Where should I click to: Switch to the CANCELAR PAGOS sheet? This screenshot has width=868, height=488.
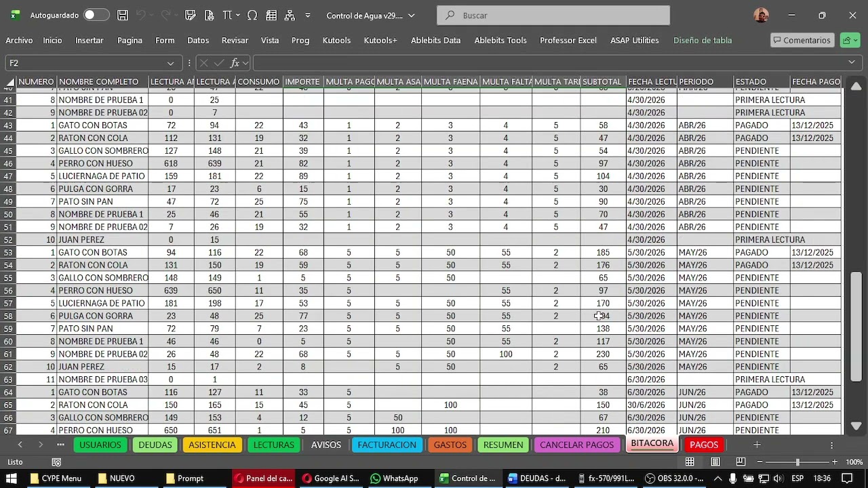tap(576, 445)
